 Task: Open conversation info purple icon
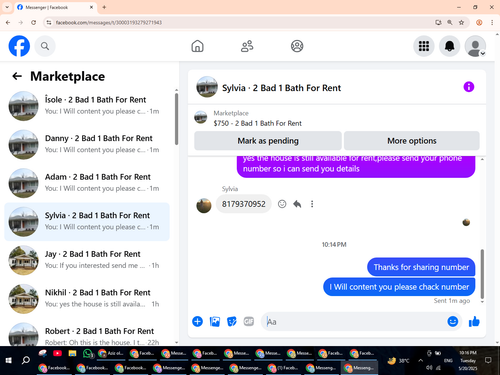(x=469, y=87)
